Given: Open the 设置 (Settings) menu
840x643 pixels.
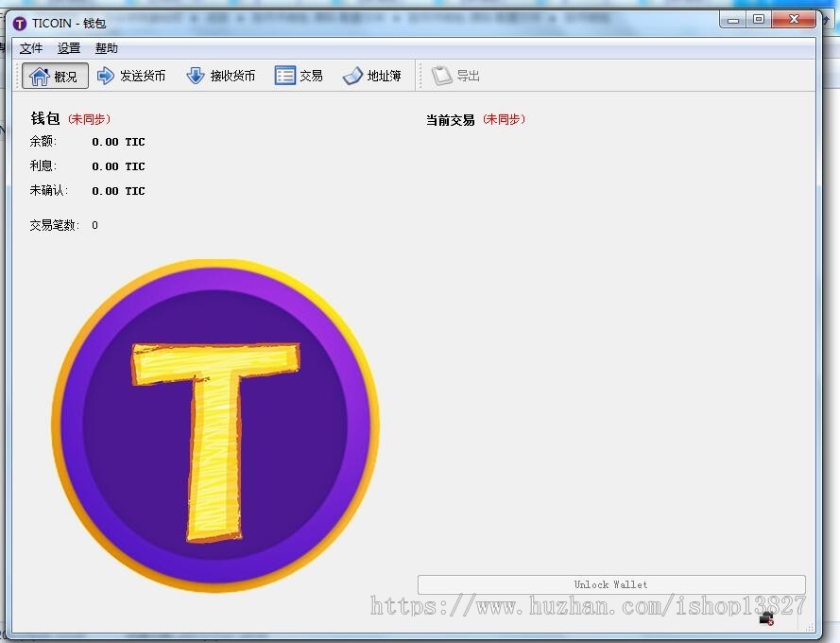Looking at the screenshot, I should point(67,47).
